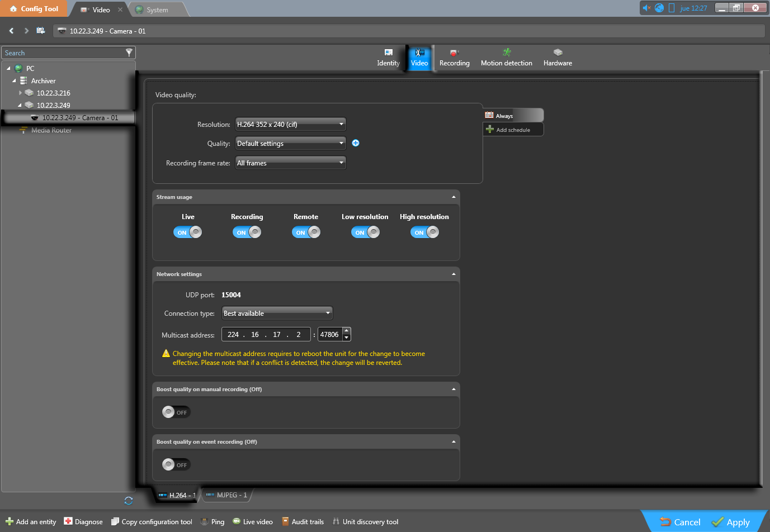Switch to the Motion detection tab
This screenshot has height=532, width=770.
click(x=506, y=58)
